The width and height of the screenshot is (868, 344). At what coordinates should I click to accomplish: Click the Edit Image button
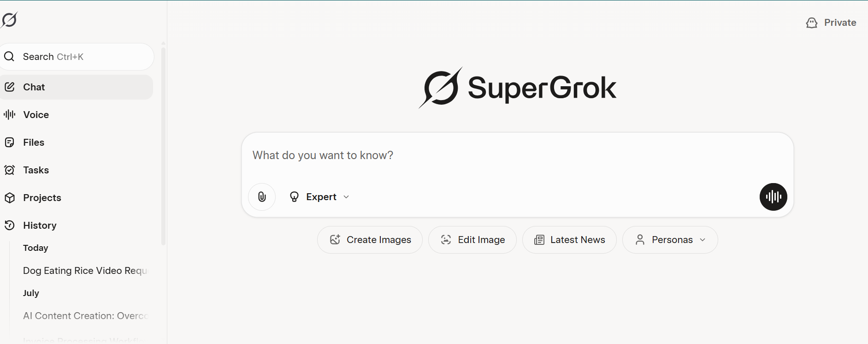point(472,240)
